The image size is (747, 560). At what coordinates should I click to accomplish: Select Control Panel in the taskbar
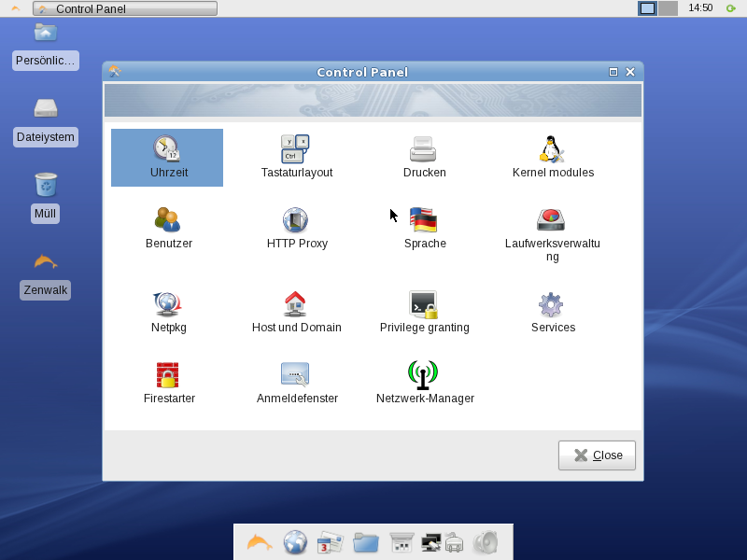coord(124,8)
